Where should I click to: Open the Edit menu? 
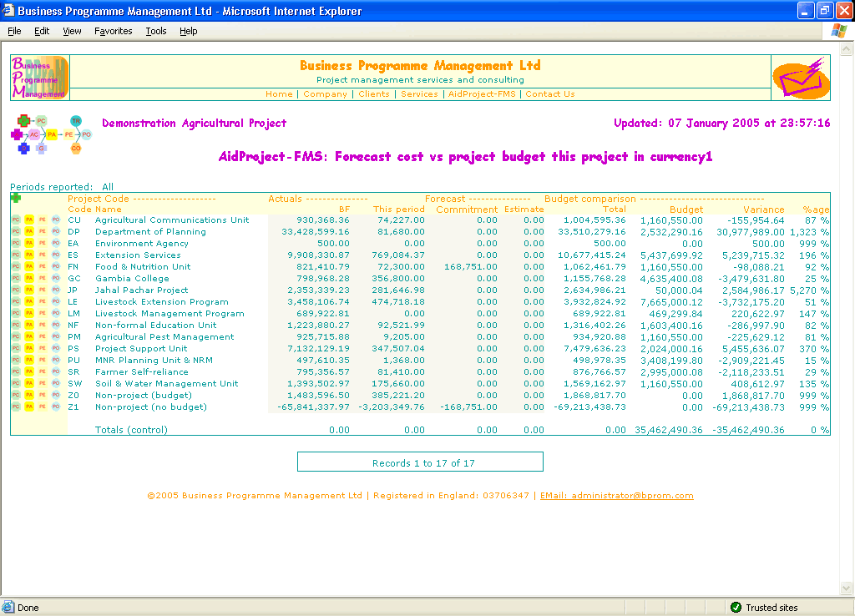point(42,31)
